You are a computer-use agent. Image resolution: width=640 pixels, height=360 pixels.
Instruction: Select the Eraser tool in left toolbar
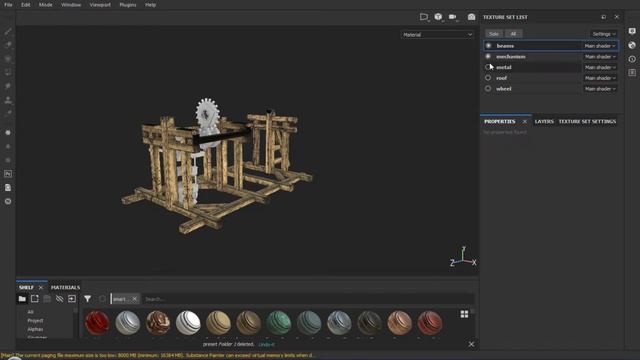(x=8, y=45)
